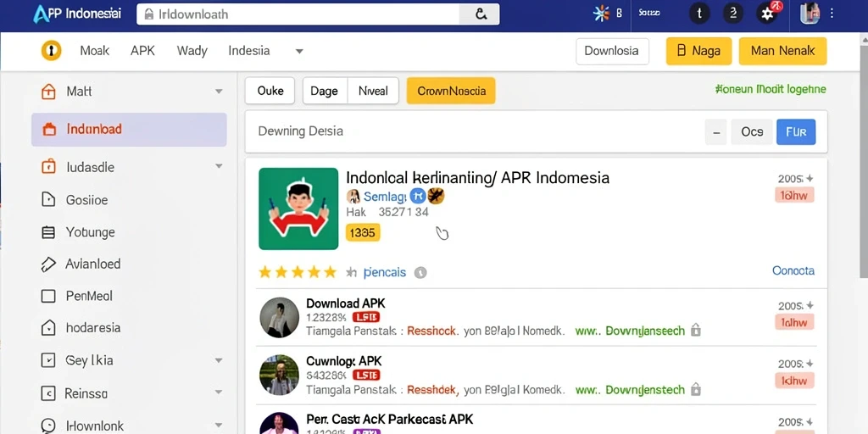
Task: Click the info icon beside pencais
Action: click(420, 272)
